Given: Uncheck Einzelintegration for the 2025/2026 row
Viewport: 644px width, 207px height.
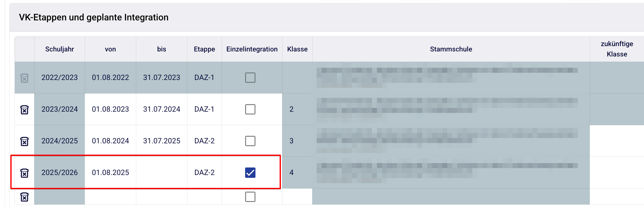Looking at the screenshot, I should click(250, 172).
